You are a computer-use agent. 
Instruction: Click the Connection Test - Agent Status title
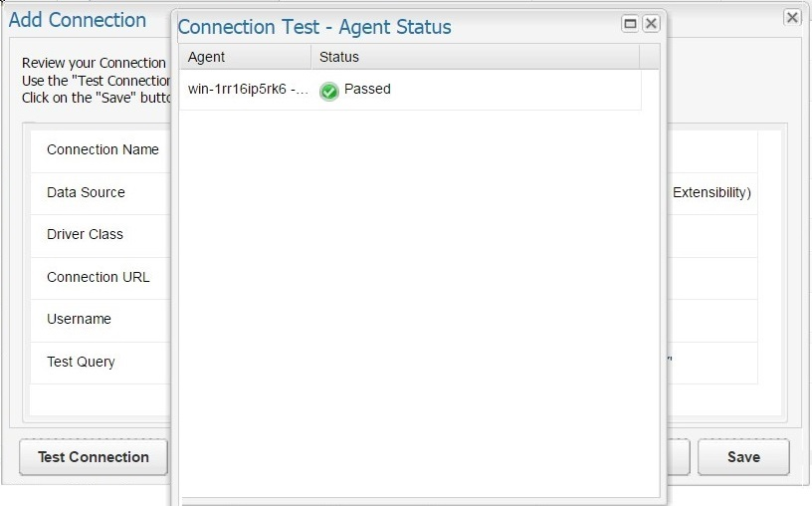(x=314, y=27)
